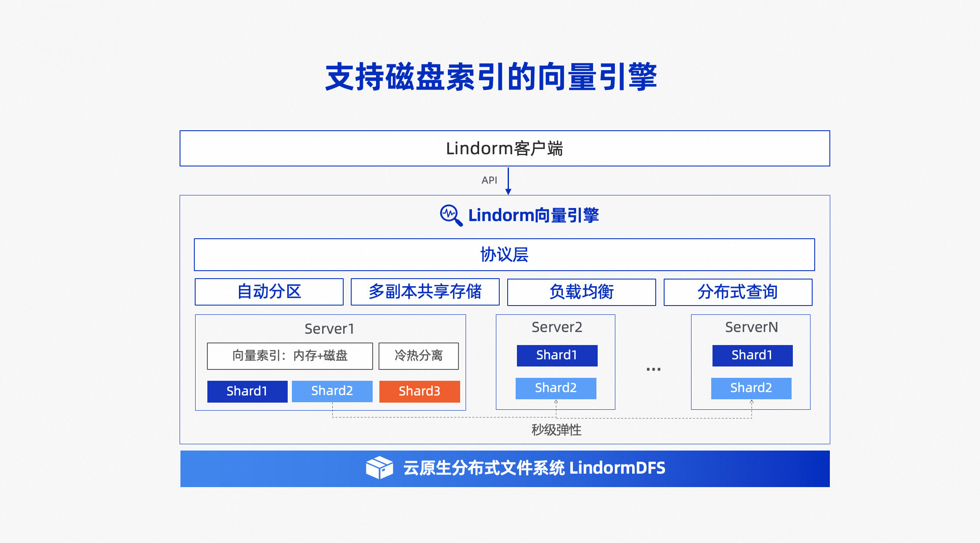This screenshot has height=543, width=980.
Task: Click Shard1 inside ServerN
Action: point(752,356)
